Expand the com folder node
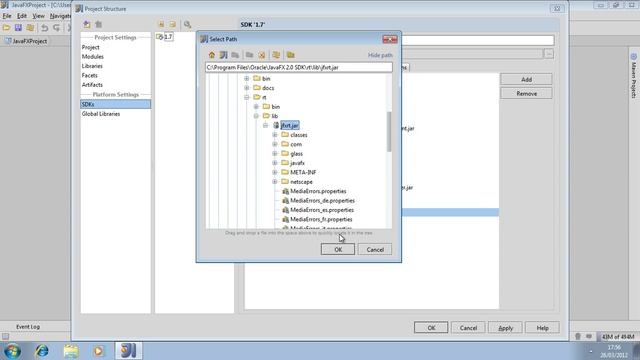This screenshot has height=360, width=640. [275, 144]
